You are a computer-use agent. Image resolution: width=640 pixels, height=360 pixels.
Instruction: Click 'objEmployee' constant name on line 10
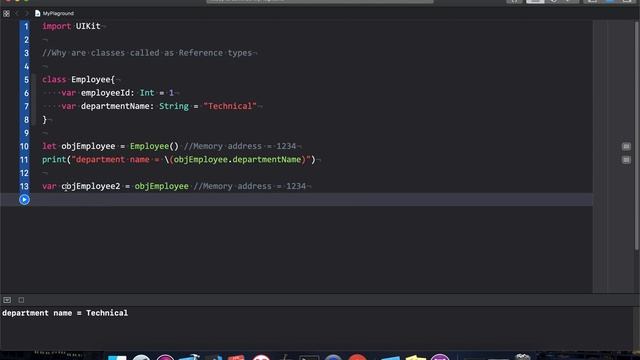click(x=88, y=146)
